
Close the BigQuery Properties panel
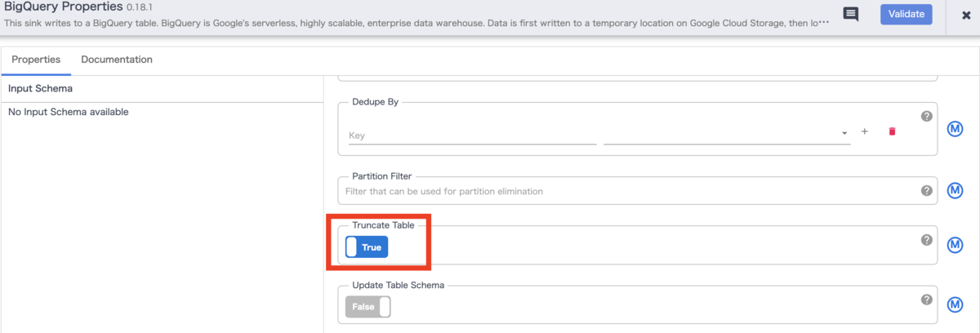(966, 15)
